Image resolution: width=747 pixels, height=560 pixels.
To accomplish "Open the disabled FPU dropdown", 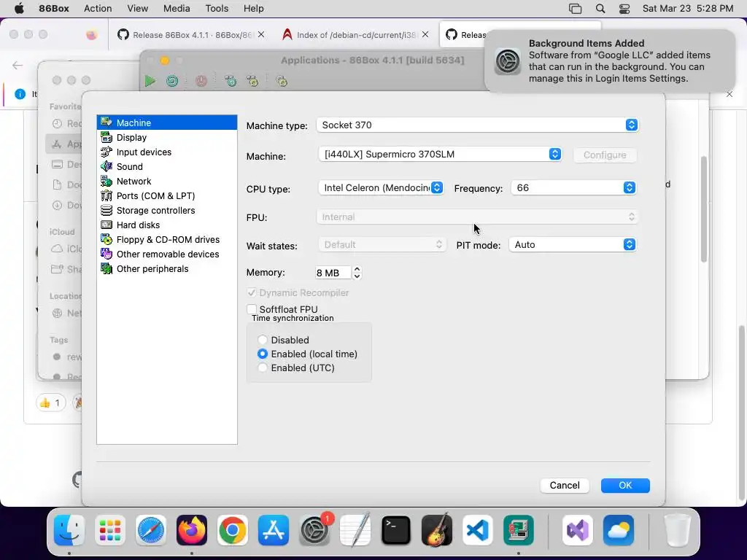I will point(477,217).
